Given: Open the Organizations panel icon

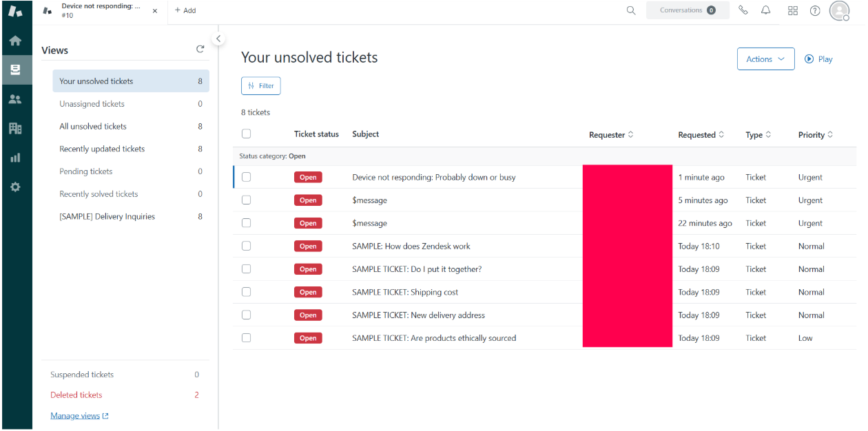Looking at the screenshot, I should [15, 128].
